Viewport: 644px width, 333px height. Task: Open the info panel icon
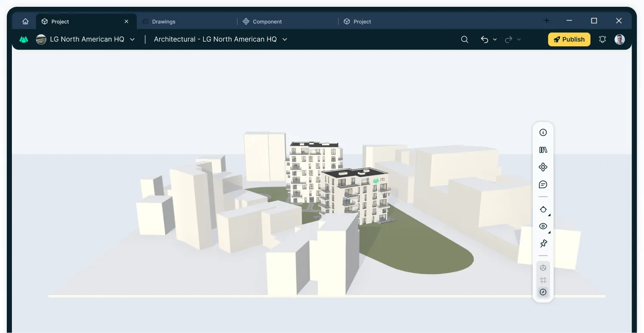click(543, 133)
